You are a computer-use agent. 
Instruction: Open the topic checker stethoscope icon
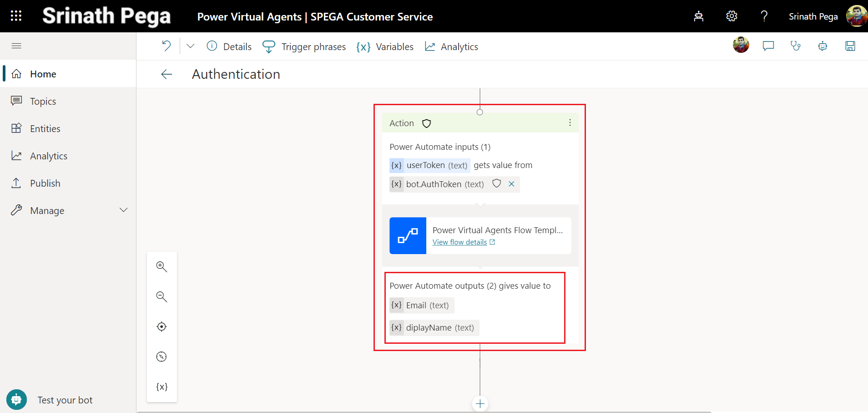coord(795,46)
